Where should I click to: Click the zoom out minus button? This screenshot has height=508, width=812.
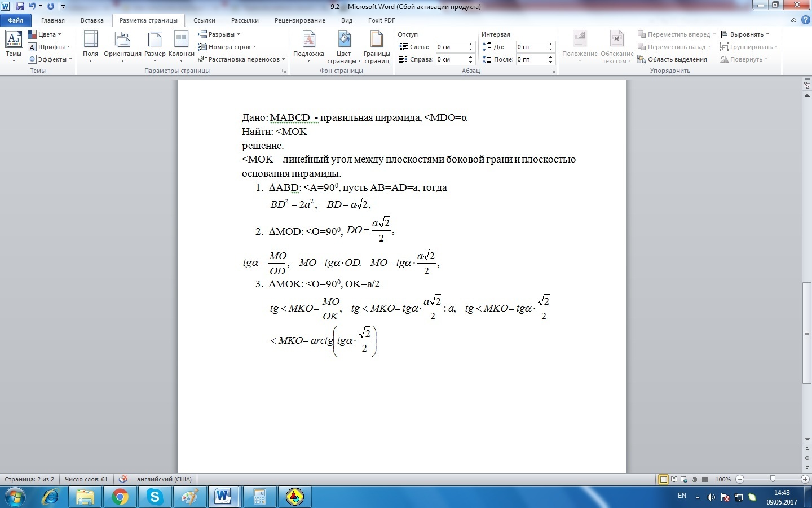(740, 479)
